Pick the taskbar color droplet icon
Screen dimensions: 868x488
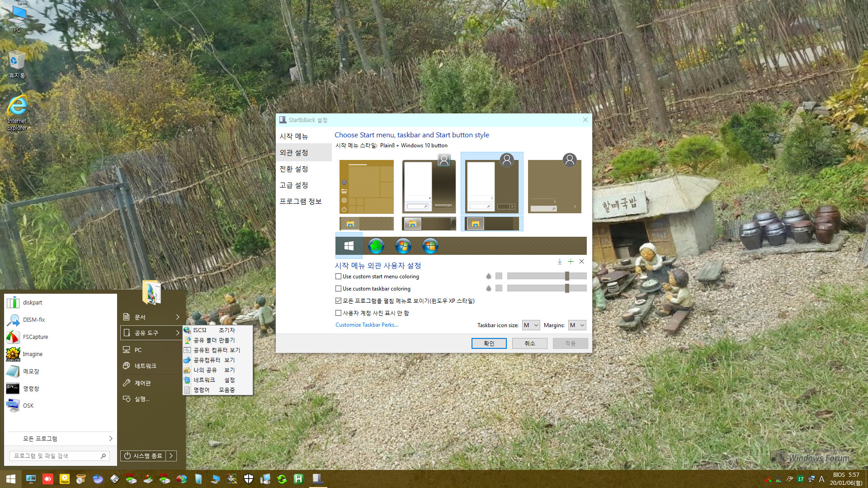[488, 288]
